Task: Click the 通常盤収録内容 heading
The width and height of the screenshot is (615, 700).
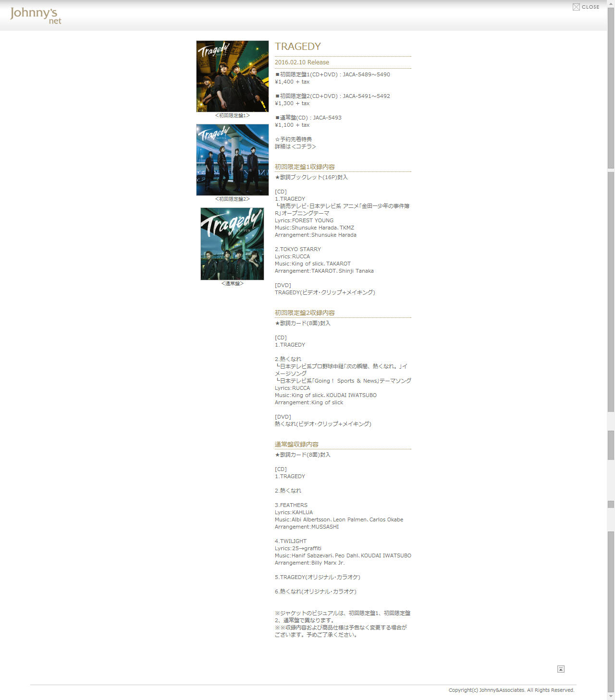Action: [x=296, y=444]
